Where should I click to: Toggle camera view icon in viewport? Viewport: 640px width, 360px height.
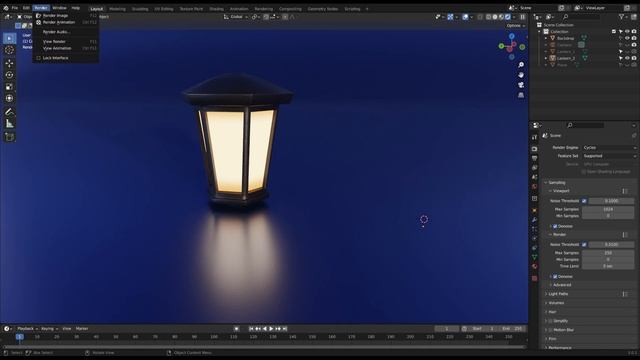(521, 85)
